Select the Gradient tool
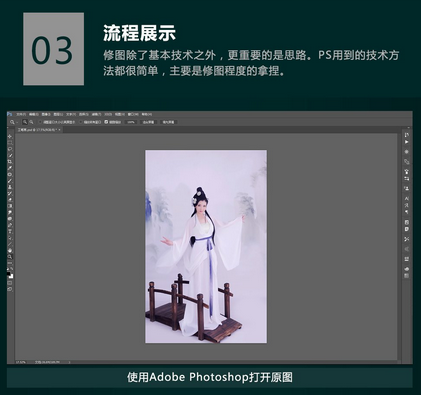 pyautogui.click(x=10, y=206)
